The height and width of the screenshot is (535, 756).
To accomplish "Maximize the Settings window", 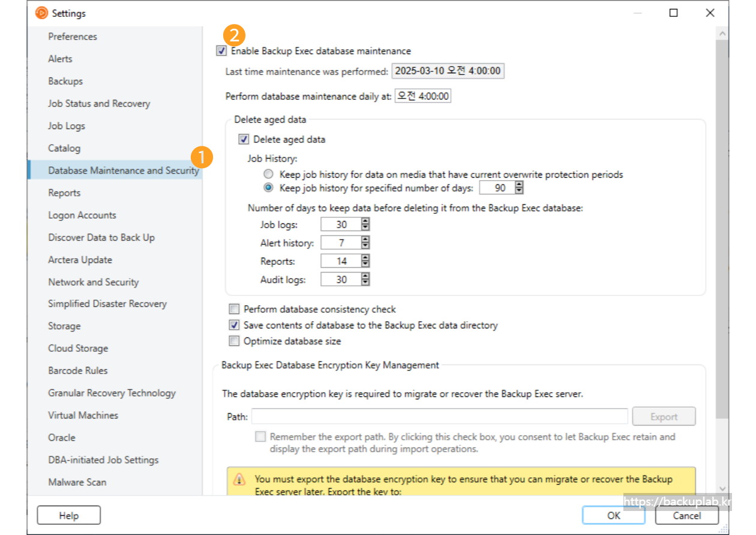I will pos(674,13).
